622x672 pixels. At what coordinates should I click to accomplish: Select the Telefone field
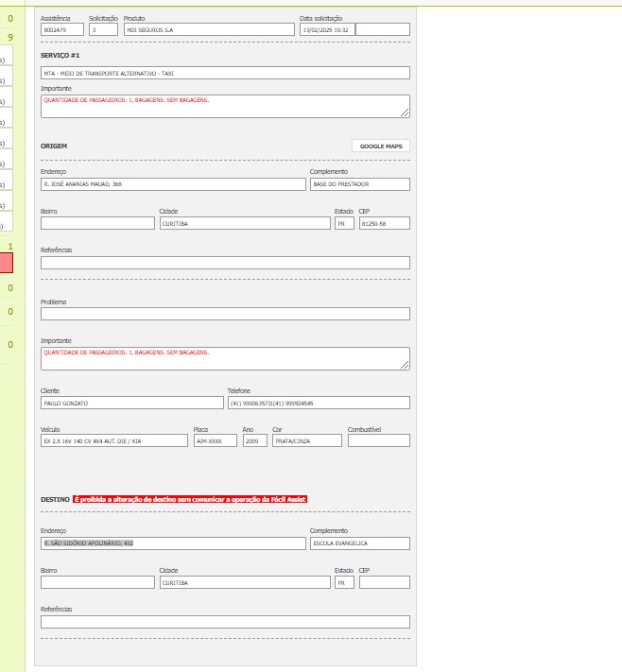[318, 403]
